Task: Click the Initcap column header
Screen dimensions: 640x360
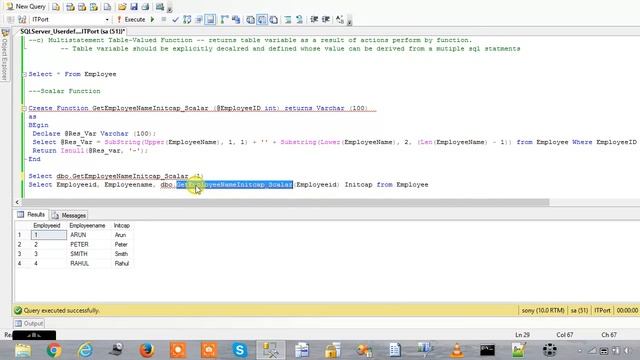Action: pos(122,226)
